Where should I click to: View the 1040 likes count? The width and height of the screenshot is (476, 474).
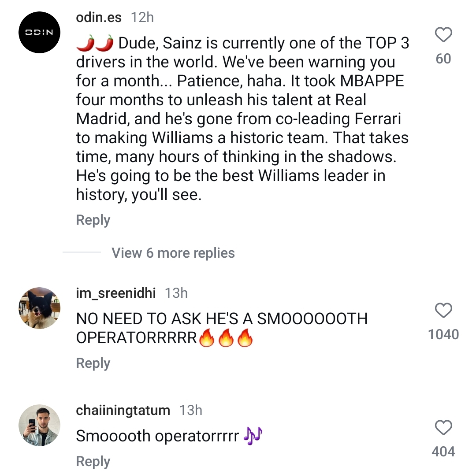(x=443, y=334)
